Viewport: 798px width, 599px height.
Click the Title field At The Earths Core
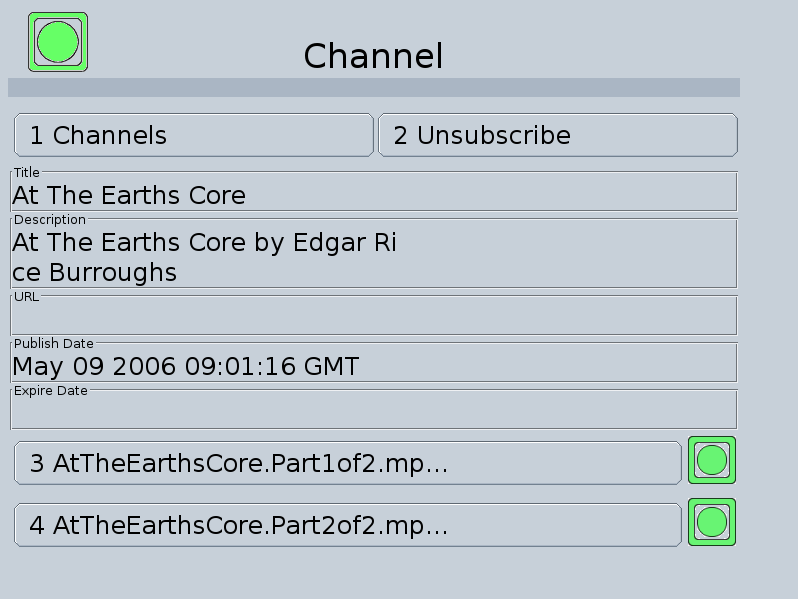[374, 191]
